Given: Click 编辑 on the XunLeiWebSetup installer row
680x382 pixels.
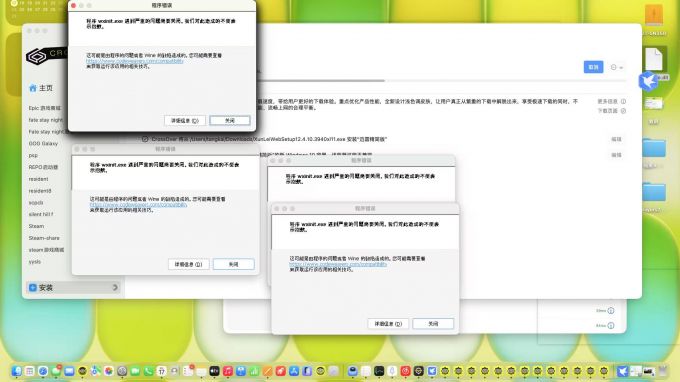Looking at the screenshot, I should [x=616, y=140].
